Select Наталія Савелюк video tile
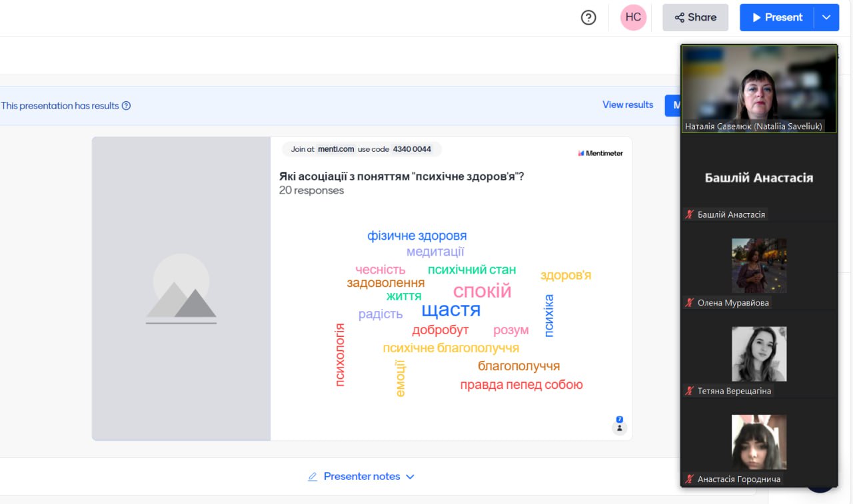Viewport: 853px width, 504px height. pyautogui.click(x=759, y=89)
